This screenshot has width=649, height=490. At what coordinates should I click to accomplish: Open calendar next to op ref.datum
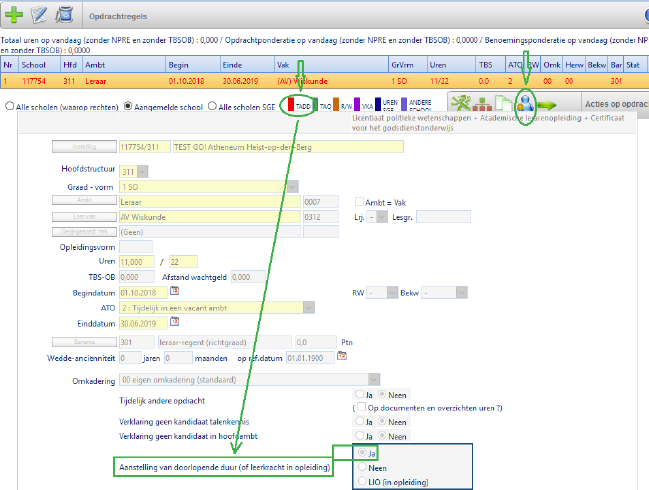click(x=342, y=355)
